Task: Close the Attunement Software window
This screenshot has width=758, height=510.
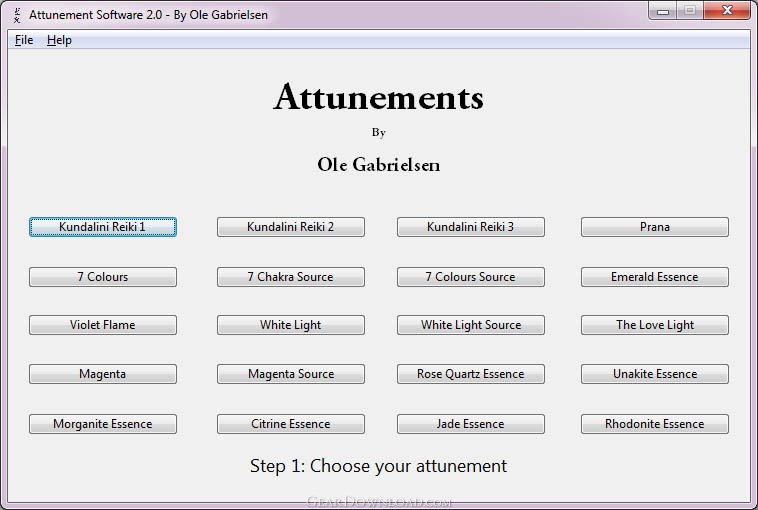Action: 727,11
